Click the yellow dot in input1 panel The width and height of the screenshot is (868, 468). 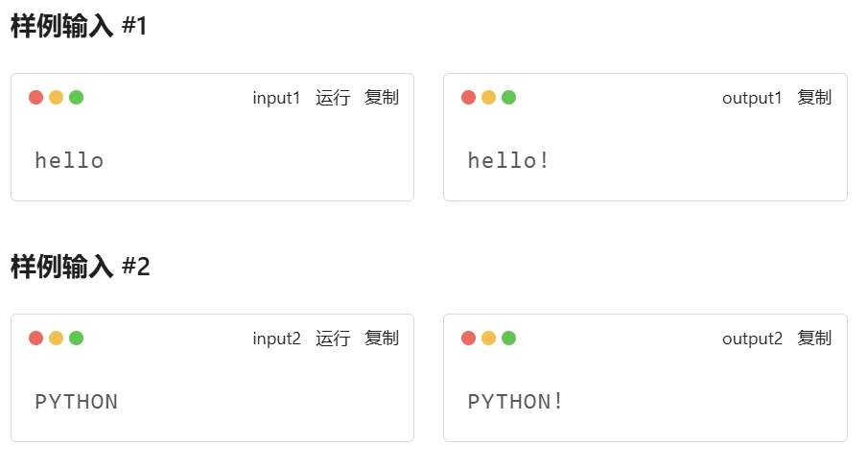[56, 98]
